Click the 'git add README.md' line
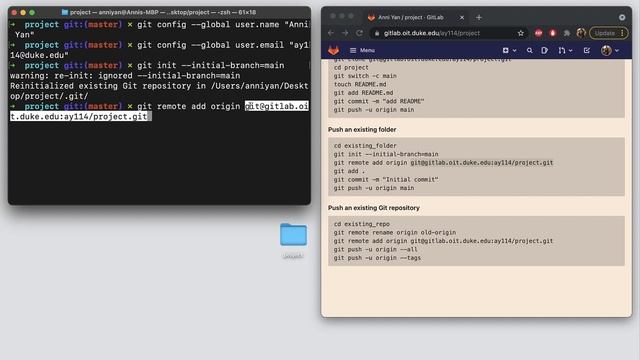 click(x=363, y=93)
